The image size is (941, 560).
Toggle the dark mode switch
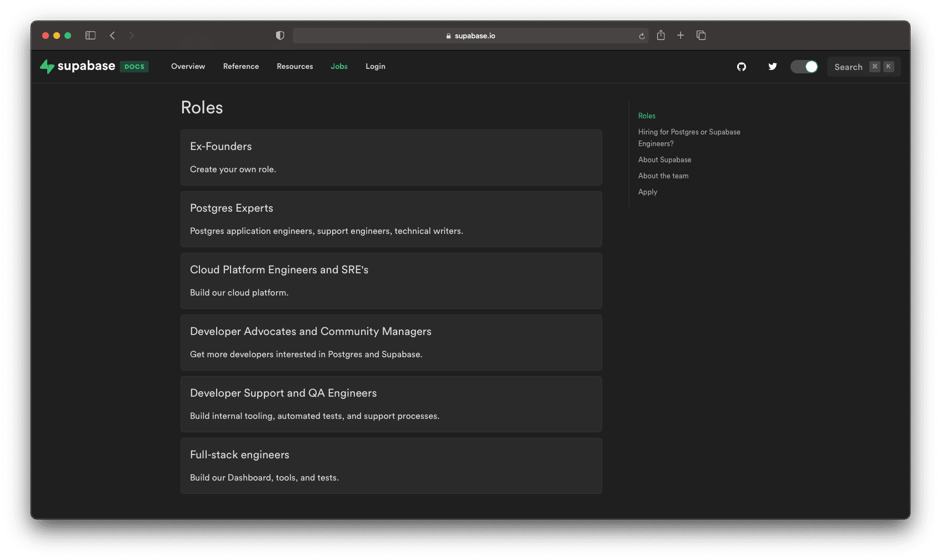[x=804, y=67]
